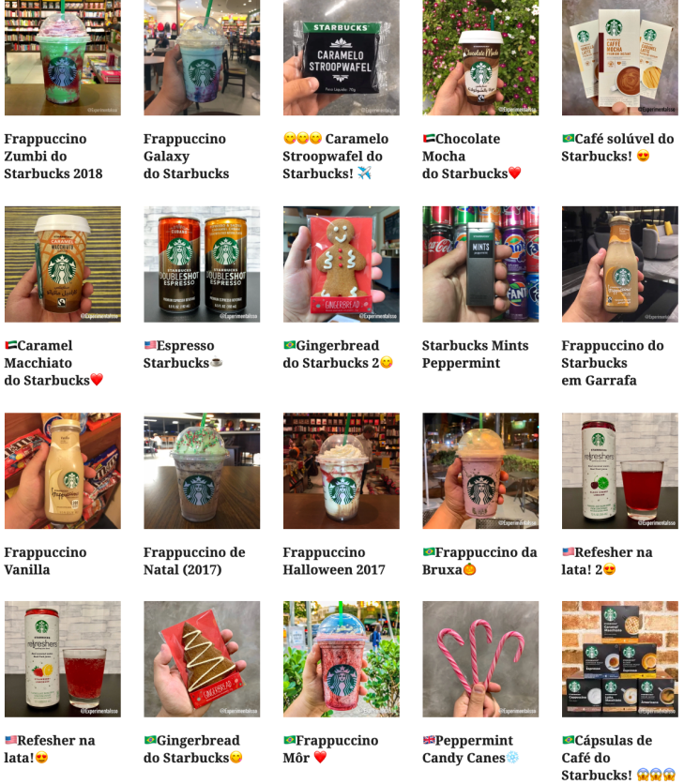Open the Frappuccino da Bruxa post title
Image resolution: width=684 pixels, height=784 pixels.
point(479,561)
